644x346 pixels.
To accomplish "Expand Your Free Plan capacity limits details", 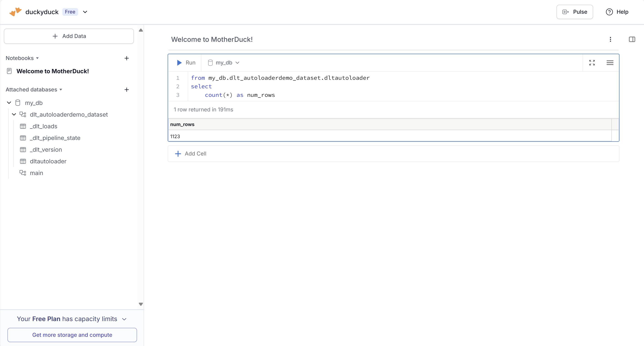I will 124,319.
